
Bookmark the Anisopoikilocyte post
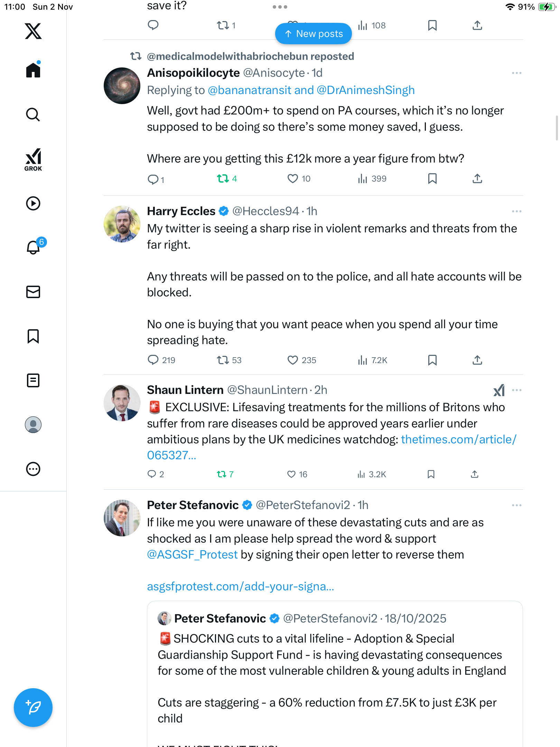coord(432,179)
